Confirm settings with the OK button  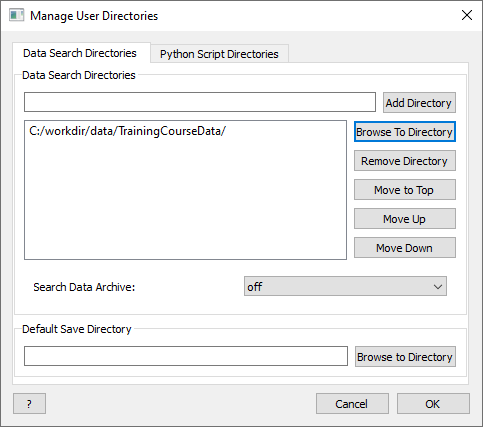(x=433, y=404)
